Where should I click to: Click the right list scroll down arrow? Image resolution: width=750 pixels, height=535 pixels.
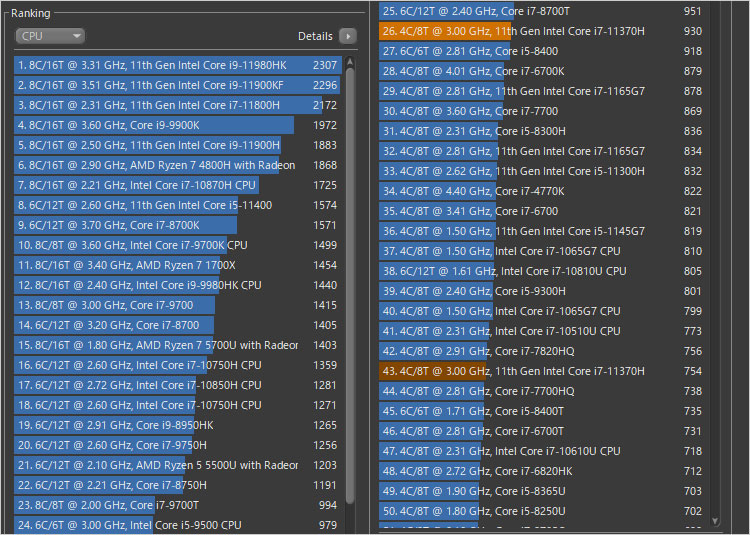coord(715,521)
